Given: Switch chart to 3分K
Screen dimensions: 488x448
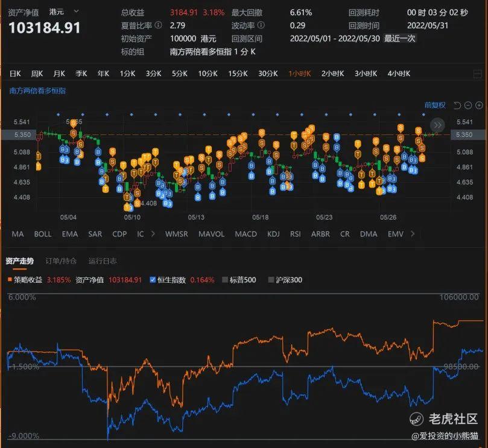Looking at the screenshot, I should [154, 74].
